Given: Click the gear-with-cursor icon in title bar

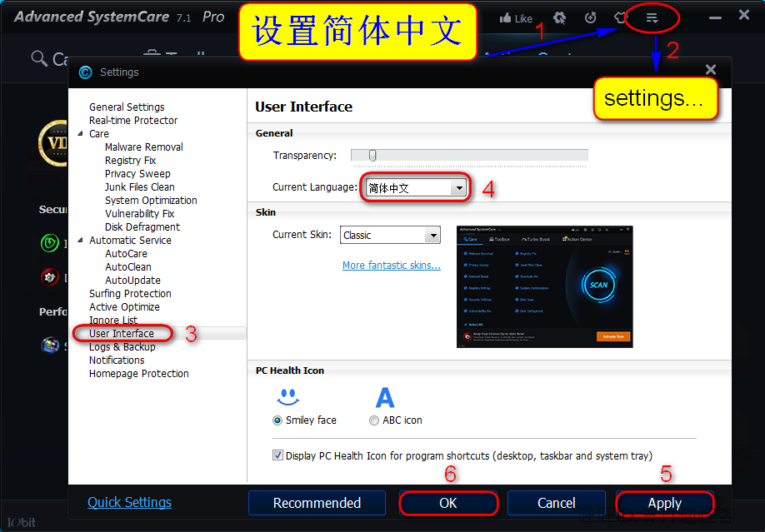Looking at the screenshot, I should pyautogui.click(x=559, y=18).
